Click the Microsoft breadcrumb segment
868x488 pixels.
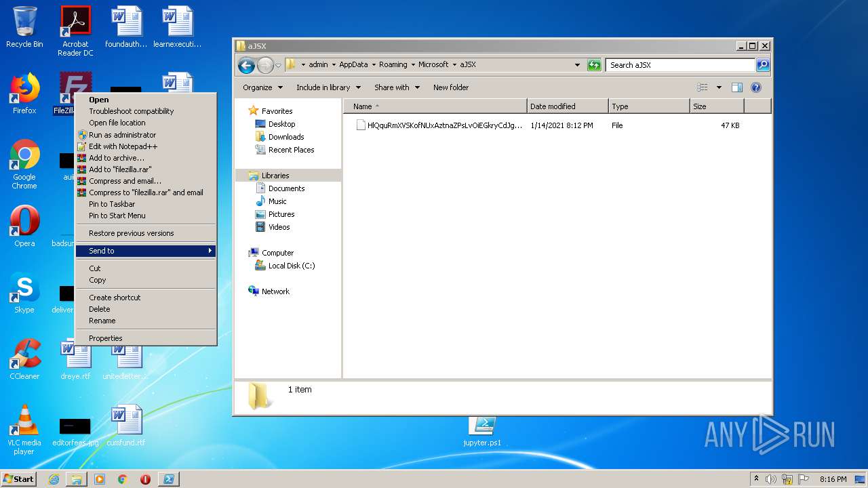pyautogui.click(x=433, y=65)
